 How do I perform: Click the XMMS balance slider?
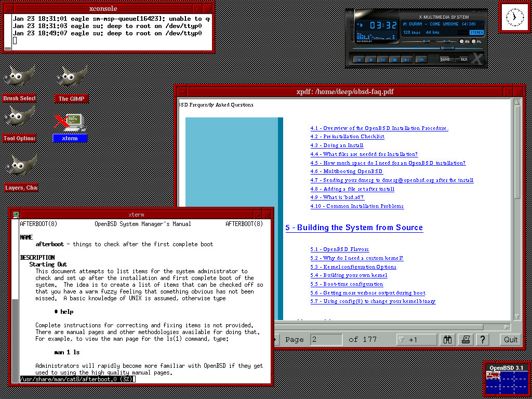point(448,42)
